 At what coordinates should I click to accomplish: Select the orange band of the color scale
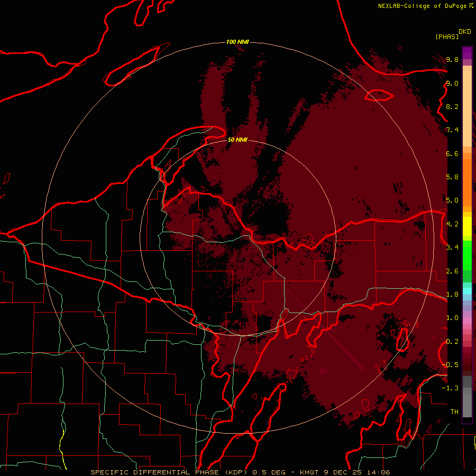point(467,182)
